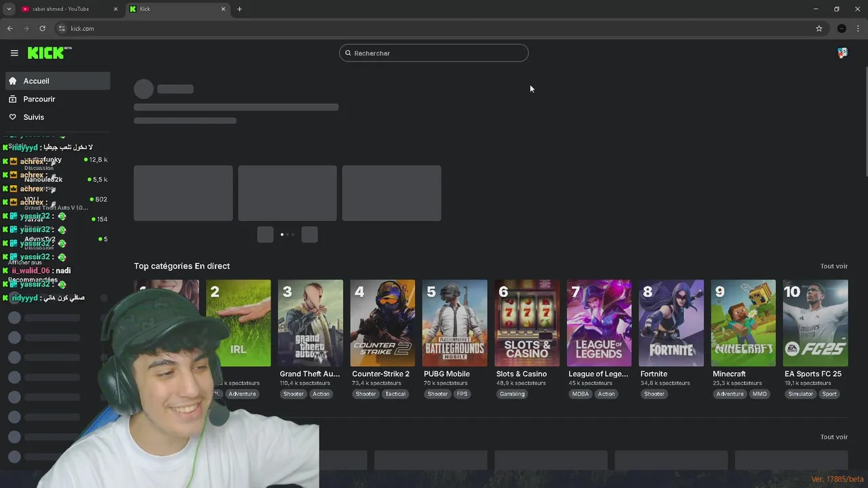This screenshot has height=488, width=868.
Task: Open the IRL category thumbnail
Action: click(238, 323)
